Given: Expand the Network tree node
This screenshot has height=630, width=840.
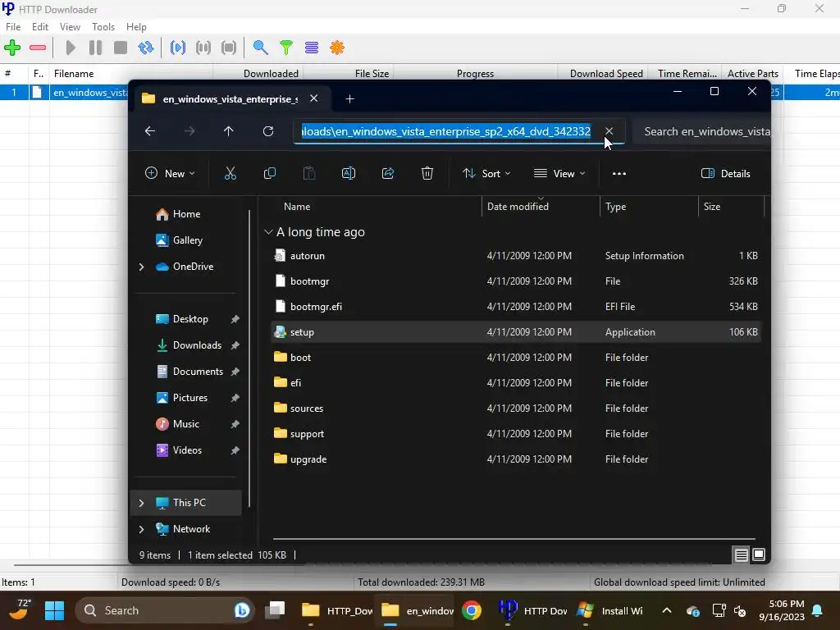Looking at the screenshot, I should [x=141, y=529].
